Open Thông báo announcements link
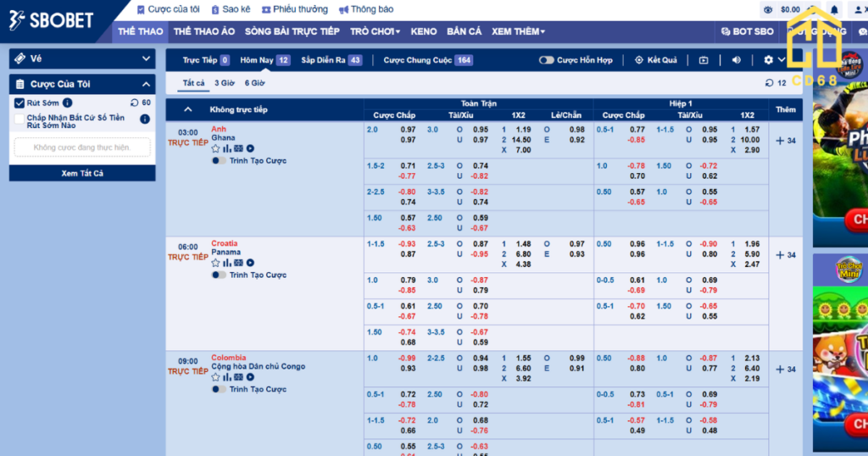Screen dimensions: 868x456 366,9
